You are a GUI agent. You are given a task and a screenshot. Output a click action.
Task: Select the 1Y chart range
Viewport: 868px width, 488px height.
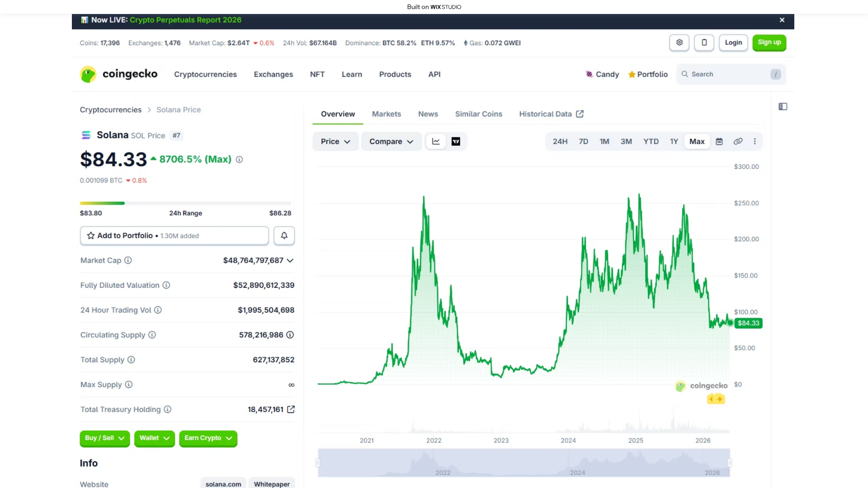click(x=674, y=141)
